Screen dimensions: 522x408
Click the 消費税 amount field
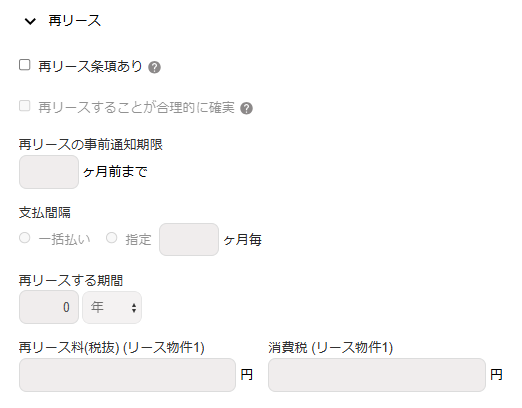(377, 375)
